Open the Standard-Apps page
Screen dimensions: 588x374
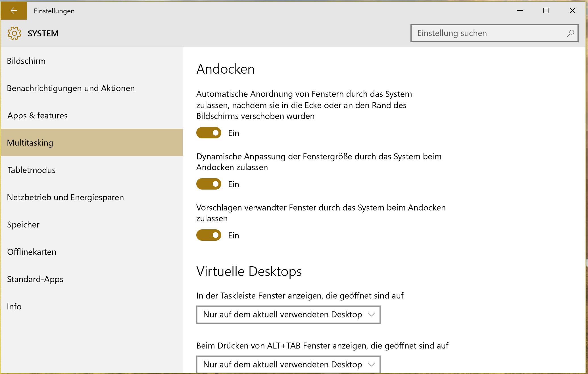pos(91,279)
